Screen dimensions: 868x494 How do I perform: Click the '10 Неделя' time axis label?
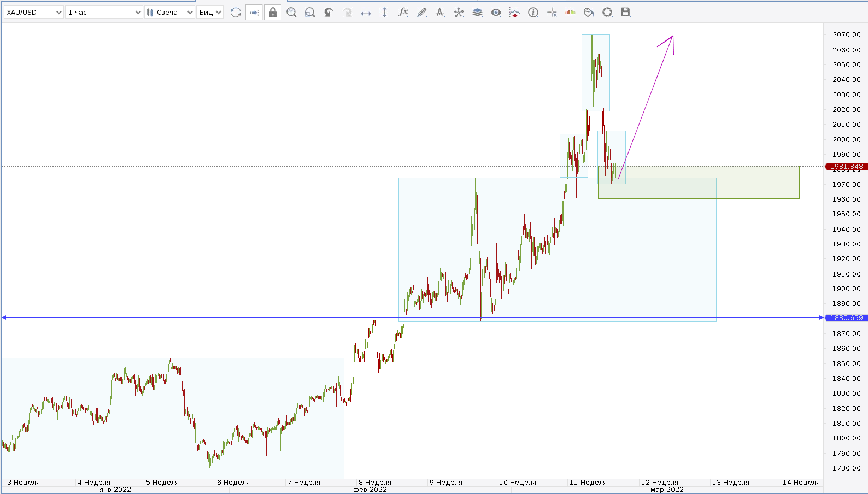click(517, 483)
